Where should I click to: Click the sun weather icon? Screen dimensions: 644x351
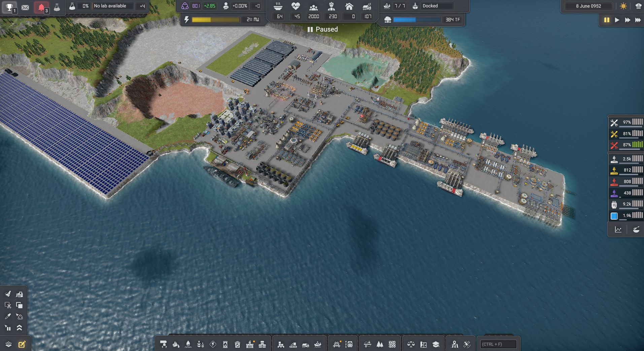(623, 6)
